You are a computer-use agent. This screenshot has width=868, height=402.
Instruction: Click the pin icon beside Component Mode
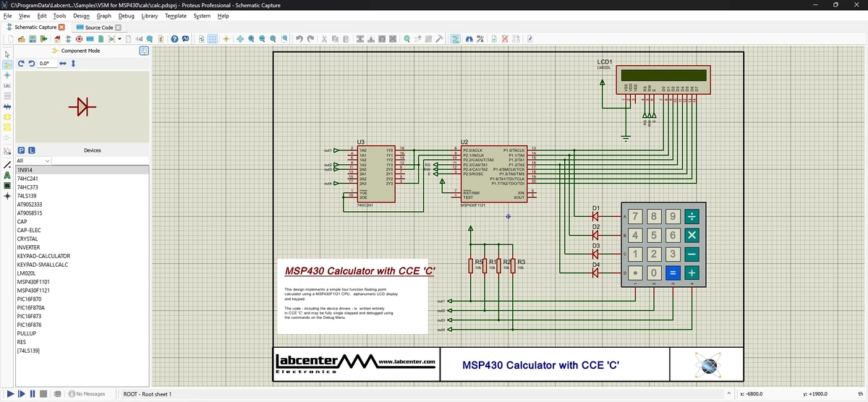coord(144,51)
